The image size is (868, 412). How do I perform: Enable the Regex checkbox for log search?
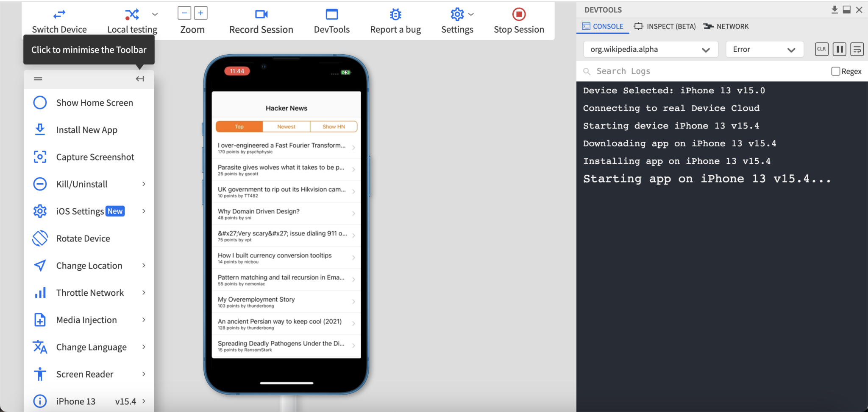click(835, 71)
